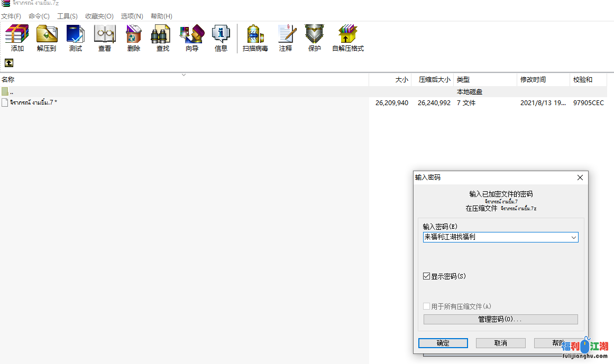
Task: Open the 文件(F) menu
Action: point(11,16)
